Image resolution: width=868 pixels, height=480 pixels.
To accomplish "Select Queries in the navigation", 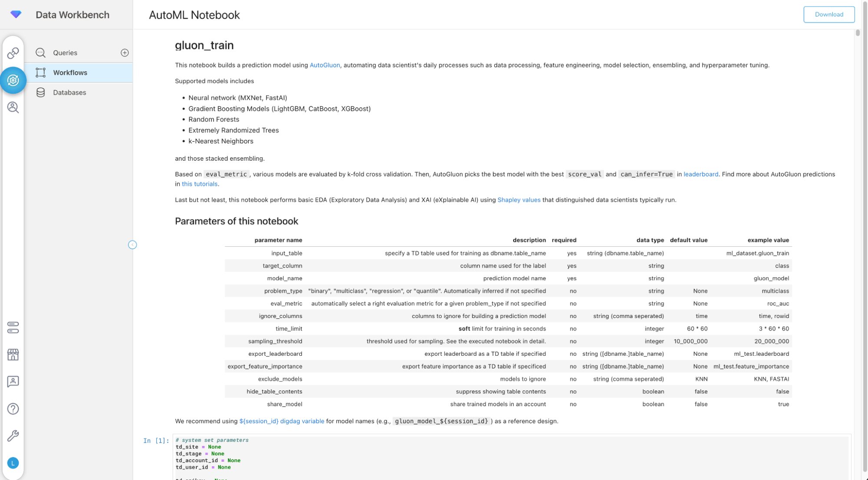I will pyautogui.click(x=65, y=53).
